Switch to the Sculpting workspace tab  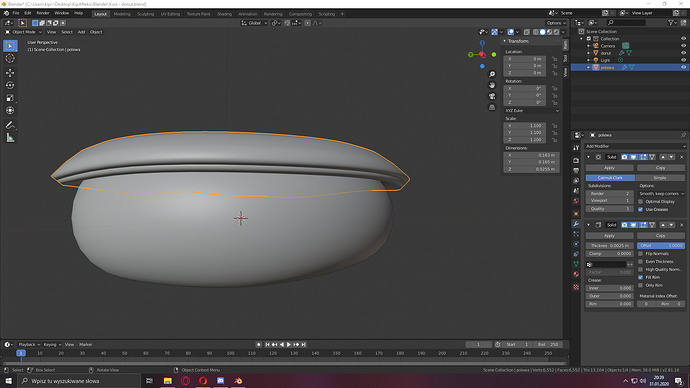[x=145, y=14]
